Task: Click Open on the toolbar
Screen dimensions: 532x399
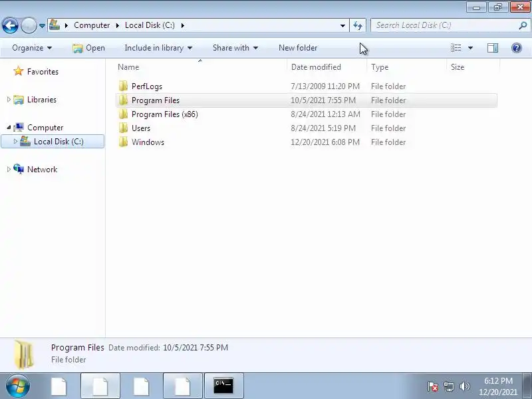Action: (88, 48)
